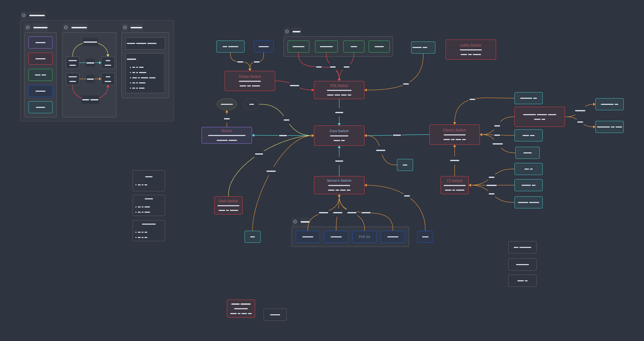The image size is (644, 341).
Task: Collapse the group with the bulleted list card
Action: click(125, 28)
